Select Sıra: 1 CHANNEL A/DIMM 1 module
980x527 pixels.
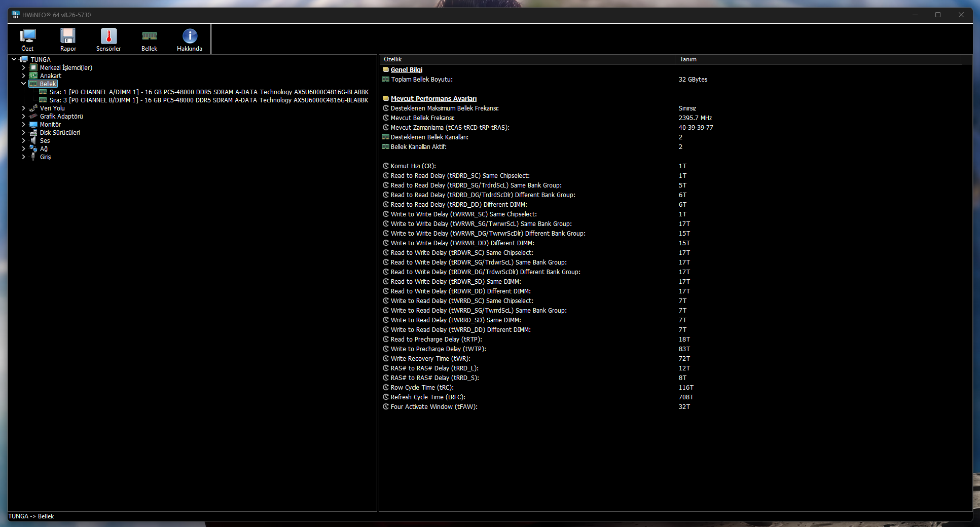point(209,92)
